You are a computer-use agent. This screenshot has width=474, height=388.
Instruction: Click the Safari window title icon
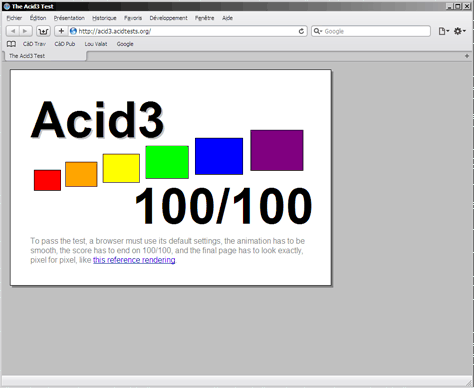[7, 6]
